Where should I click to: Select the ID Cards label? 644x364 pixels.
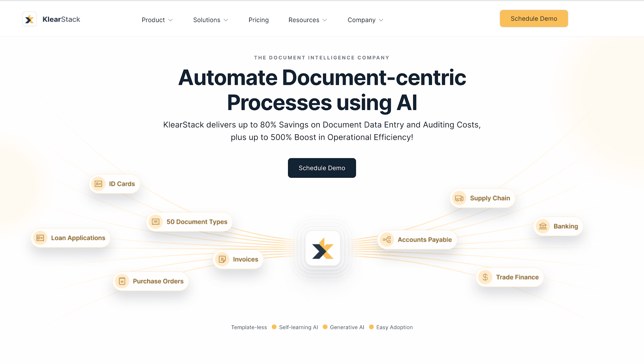coord(122,184)
